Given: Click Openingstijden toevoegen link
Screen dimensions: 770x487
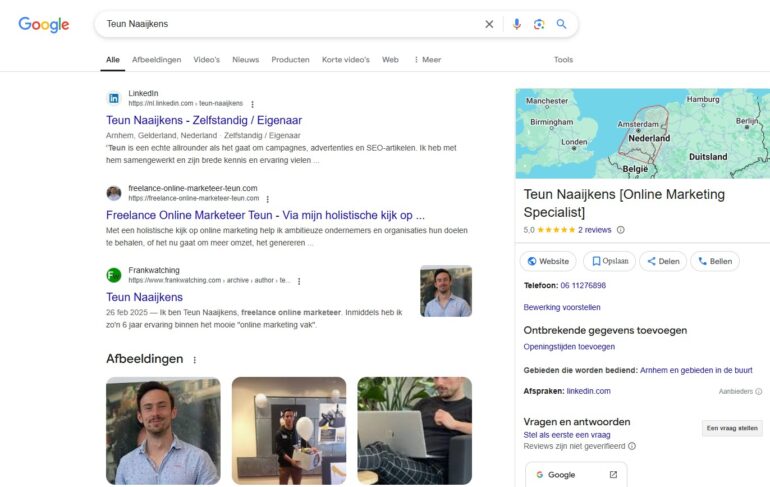Looking at the screenshot, I should pyautogui.click(x=569, y=347).
